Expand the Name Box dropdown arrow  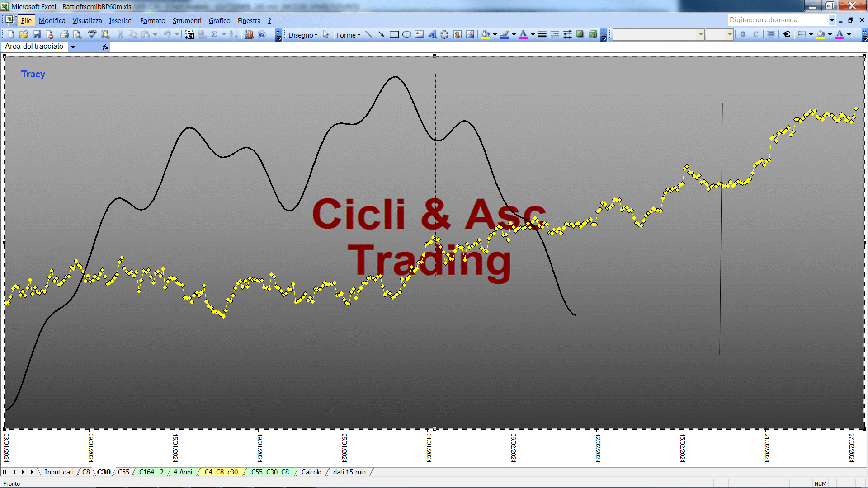pos(73,47)
